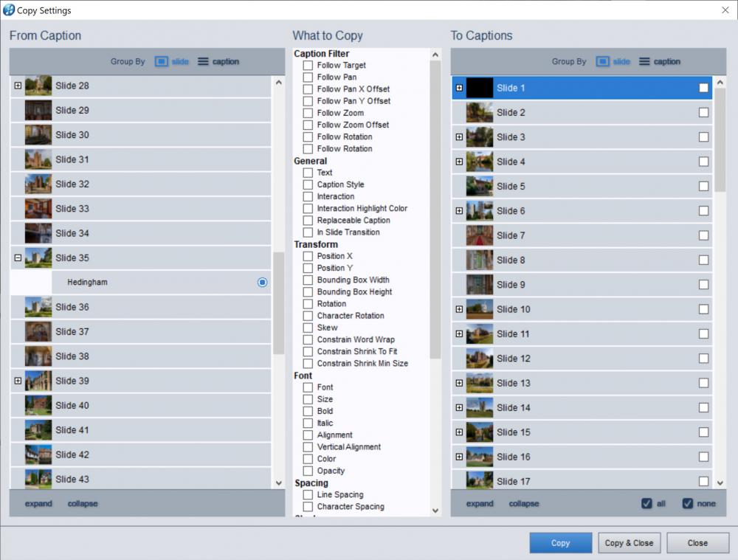Image resolution: width=738 pixels, height=560 pixels.
Task: Collapse the Slide 35 tree node
Action: pyautogui.click(x=18, y=257)
